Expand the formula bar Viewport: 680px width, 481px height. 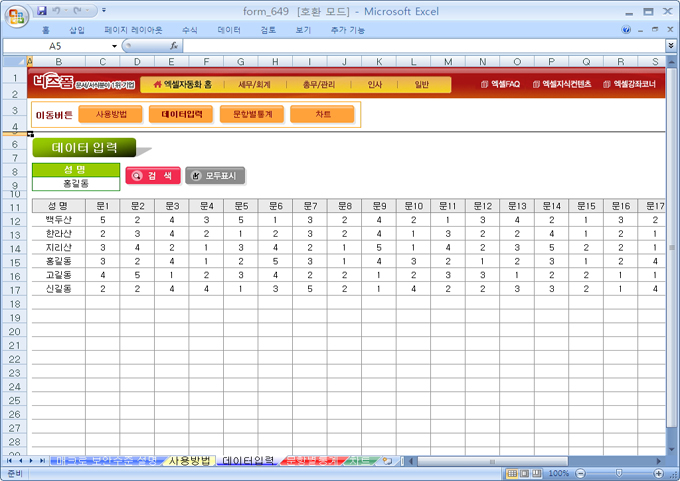pos(670,46)
